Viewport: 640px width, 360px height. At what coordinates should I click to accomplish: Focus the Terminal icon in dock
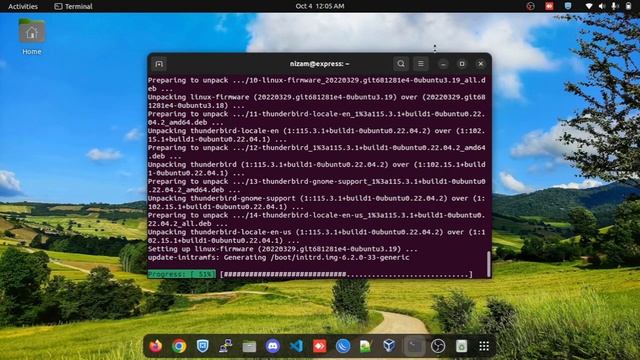[x=414, y=346]
